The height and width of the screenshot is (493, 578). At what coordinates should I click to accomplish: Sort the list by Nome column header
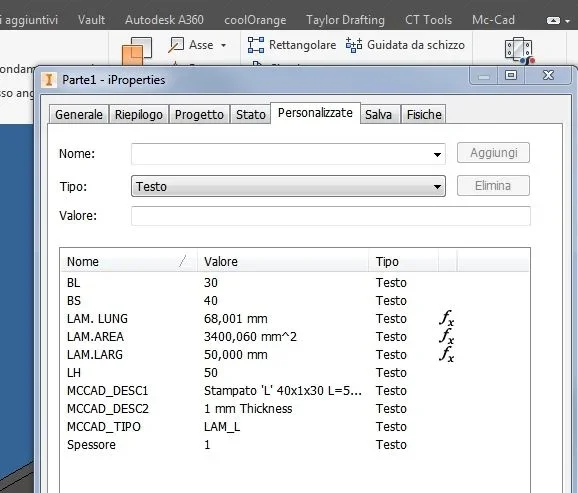click(129, 261)
